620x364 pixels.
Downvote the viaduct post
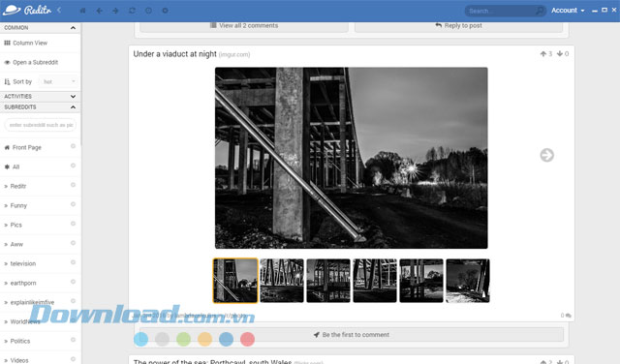point(560,54)
